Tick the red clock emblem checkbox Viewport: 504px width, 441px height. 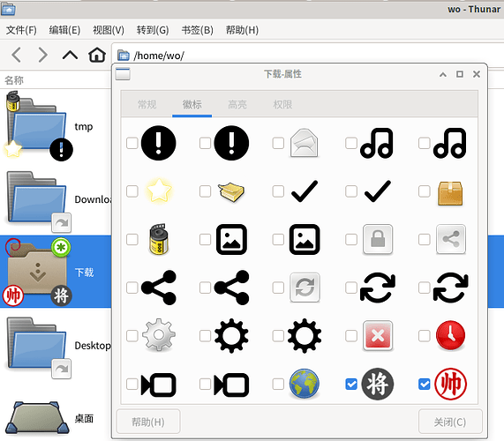point(425,336)
